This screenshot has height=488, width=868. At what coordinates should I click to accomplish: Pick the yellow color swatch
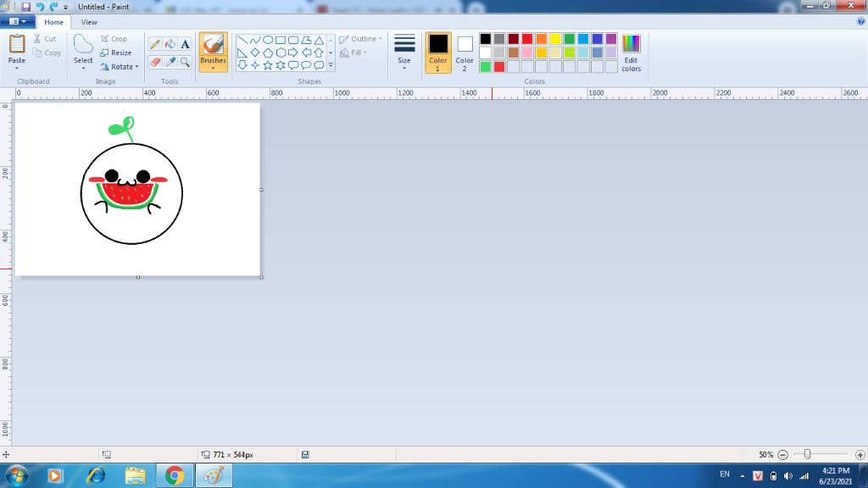(x=555, y=39)
